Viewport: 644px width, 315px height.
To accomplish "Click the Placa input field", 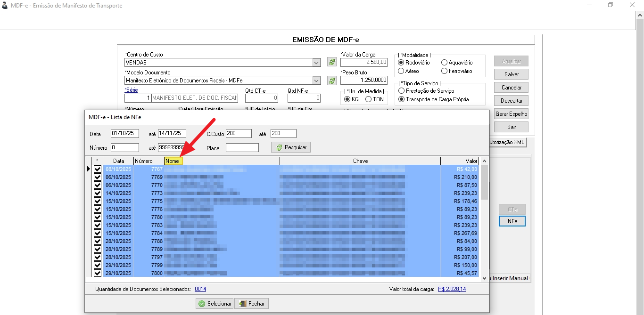I will (242, 148).
